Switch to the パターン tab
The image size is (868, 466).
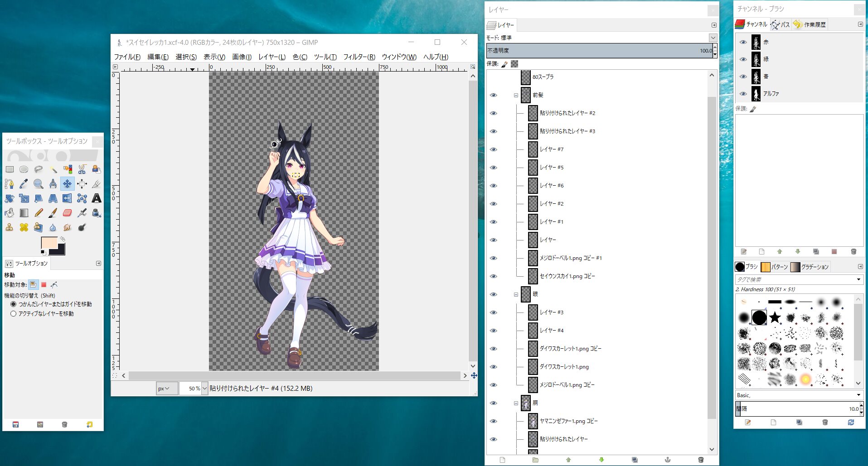774,267
